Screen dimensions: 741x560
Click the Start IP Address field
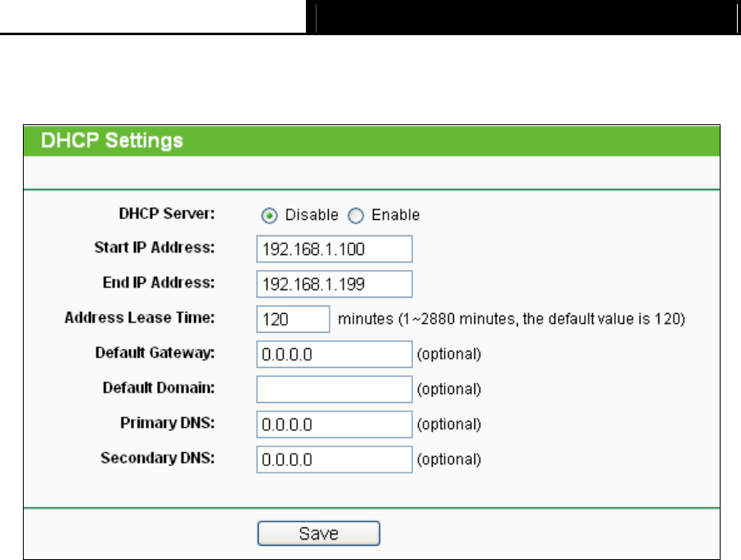point(335,249)
